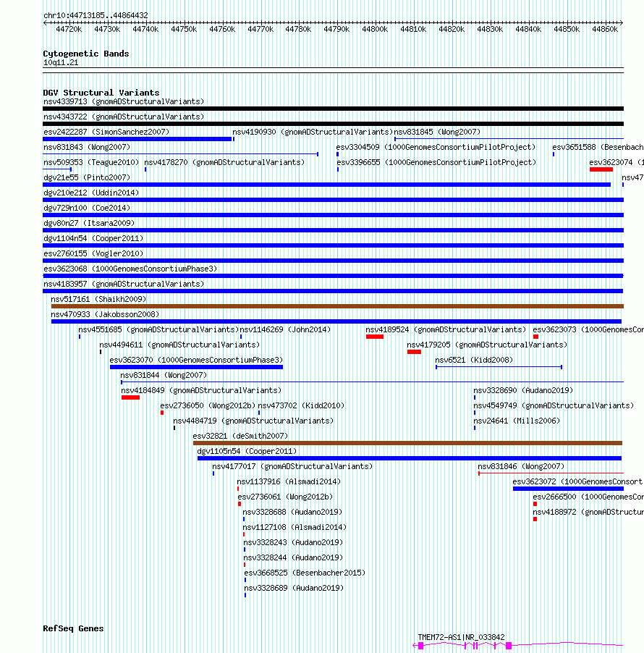
Task: Select the blue esv3623070 variant bar
Action: 196,367
